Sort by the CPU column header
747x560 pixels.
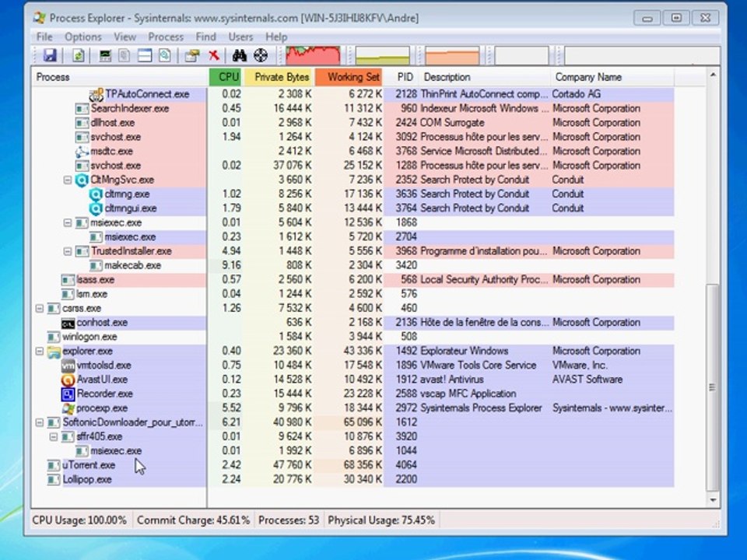tap(226, 77)
